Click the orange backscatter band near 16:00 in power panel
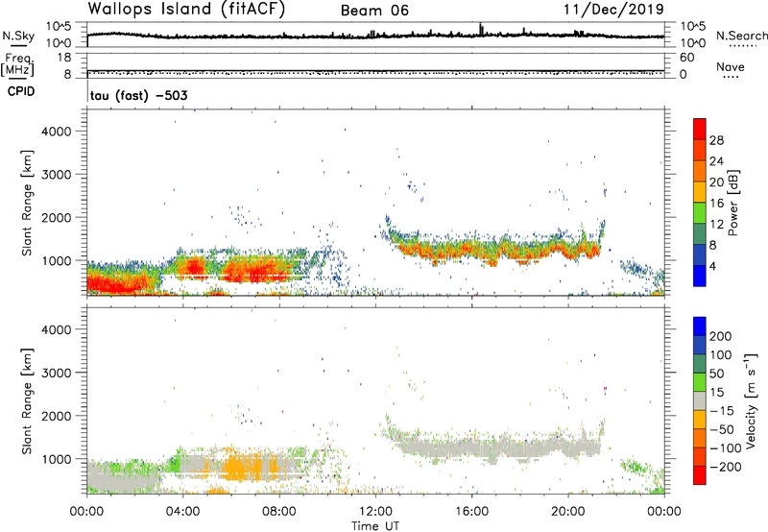Viewport: 768px width, 532px height. [471, 251]
